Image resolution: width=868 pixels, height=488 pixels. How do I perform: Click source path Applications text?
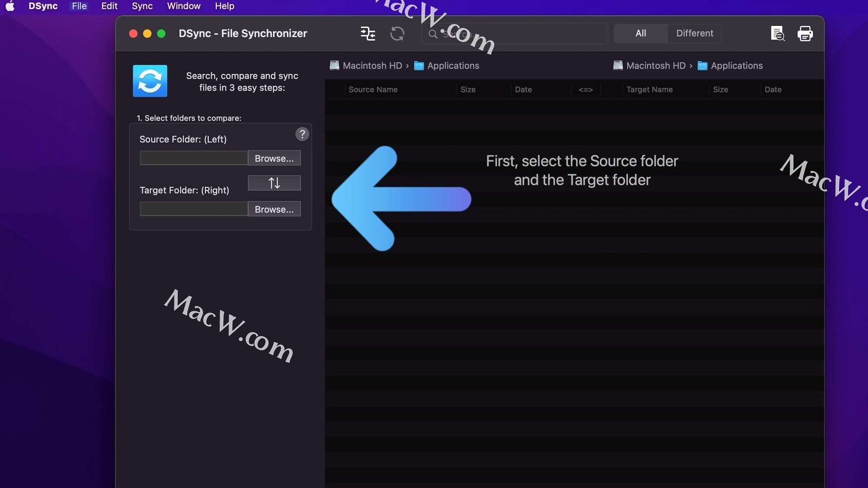pos(453,66)
